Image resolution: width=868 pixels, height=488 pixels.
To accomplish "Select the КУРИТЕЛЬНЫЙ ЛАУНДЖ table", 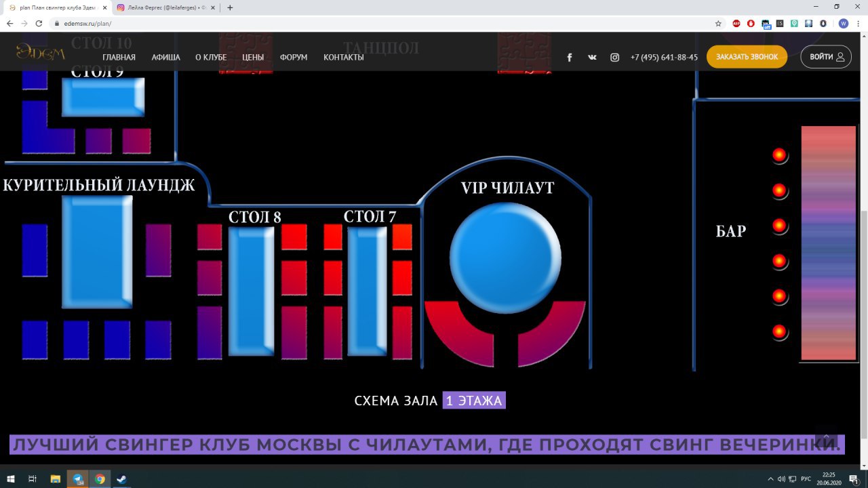I will (97, 251).
